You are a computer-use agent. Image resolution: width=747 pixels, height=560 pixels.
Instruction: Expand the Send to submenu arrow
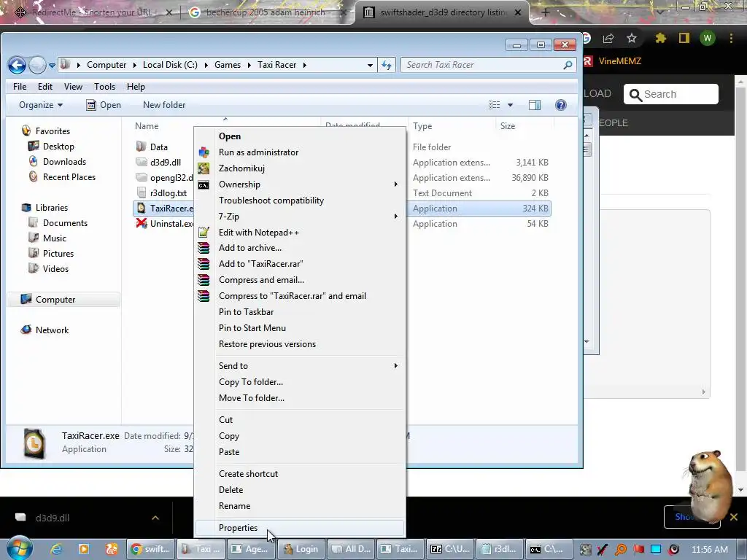(x=395, y=366)
